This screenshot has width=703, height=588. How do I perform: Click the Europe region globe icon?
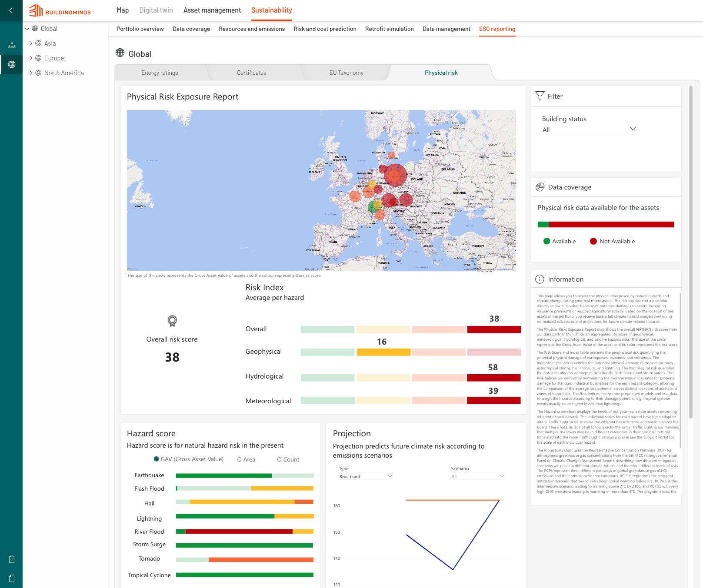38,58
